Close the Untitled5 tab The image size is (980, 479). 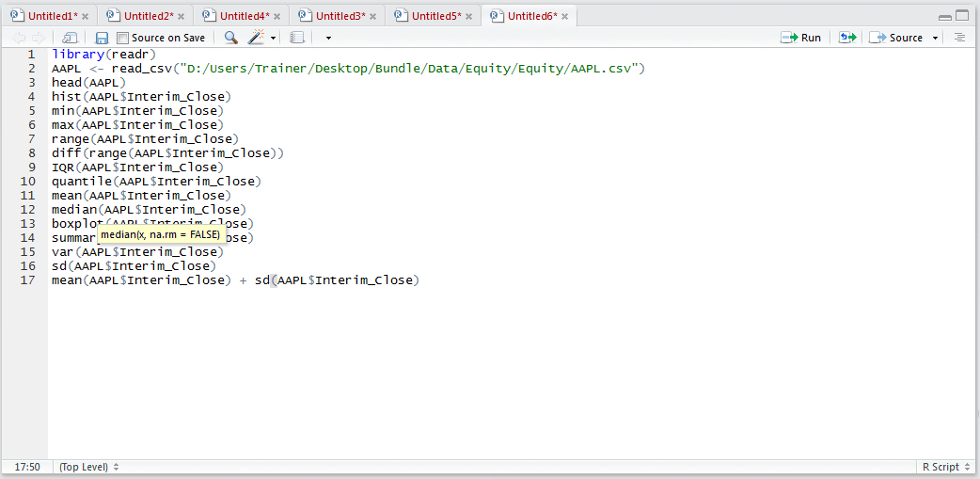[x=468, y=17]
